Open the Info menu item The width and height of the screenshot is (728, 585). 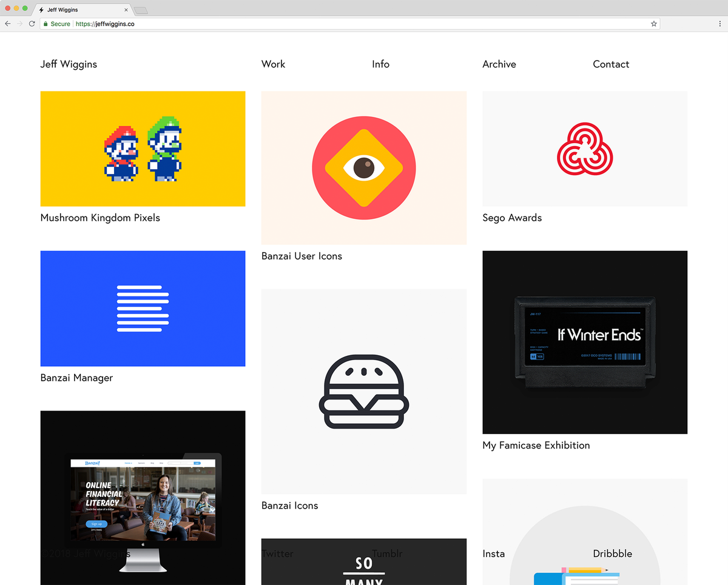click(x=380, y=64)
